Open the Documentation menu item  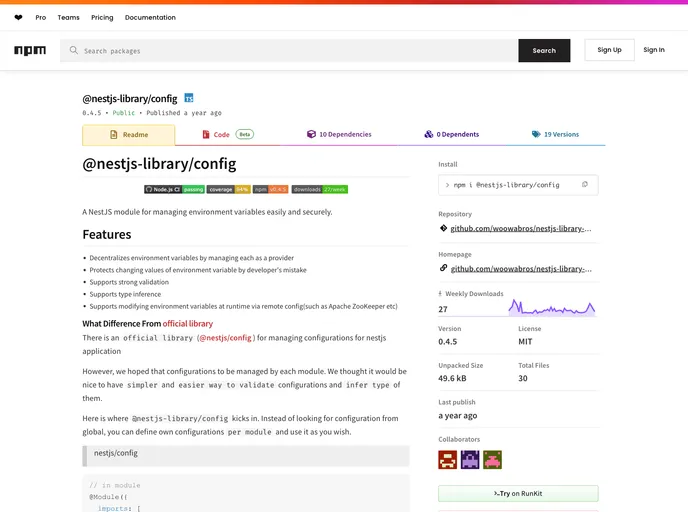click(x=150, y=18)
